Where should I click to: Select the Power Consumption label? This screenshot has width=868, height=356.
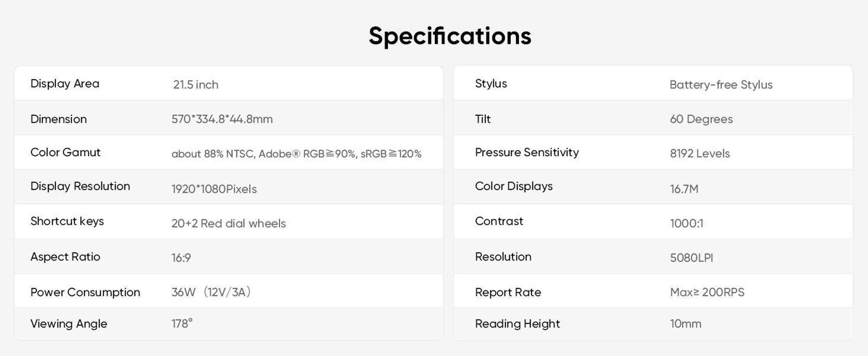click(85, 293)
